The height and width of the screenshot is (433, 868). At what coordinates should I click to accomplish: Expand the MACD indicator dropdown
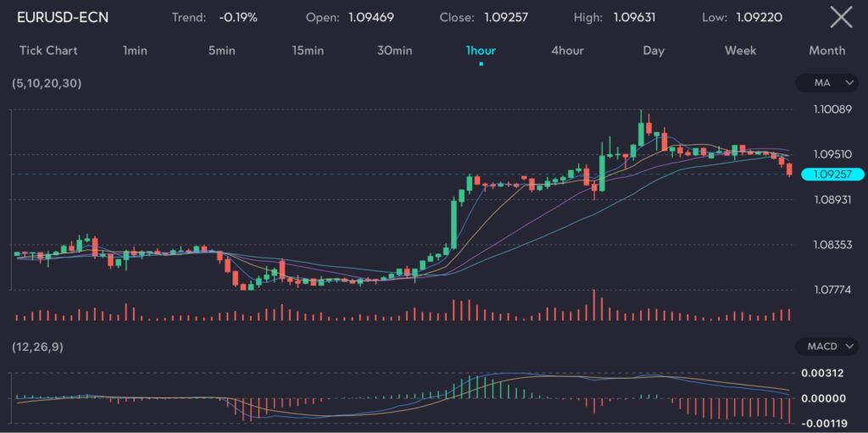tap(829, 347)
